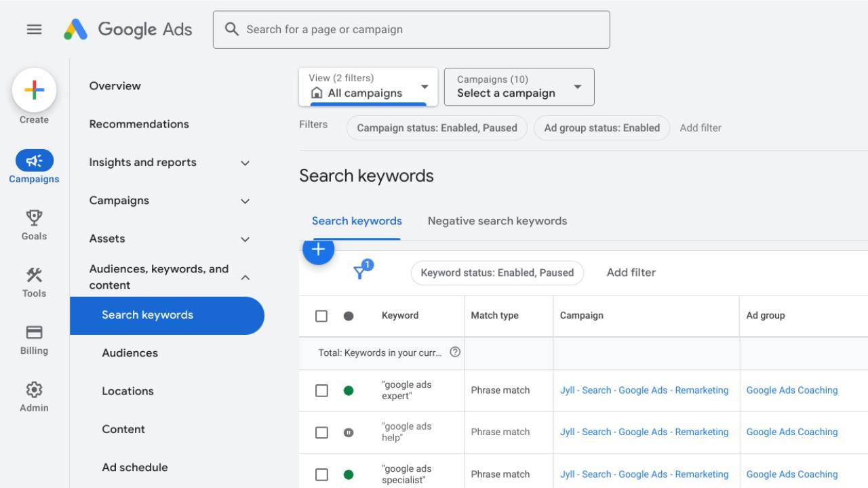The height and width of the screenshot is (488, 868).
Task: Click the All campaigns house icon
Action: point(317,93)
